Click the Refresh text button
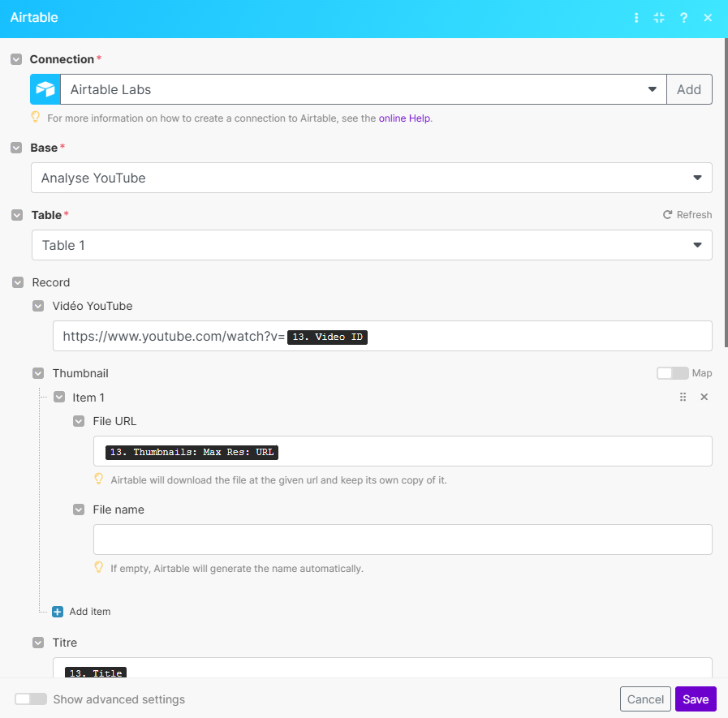This screenshot has height=718, width=728. [694, 215]
